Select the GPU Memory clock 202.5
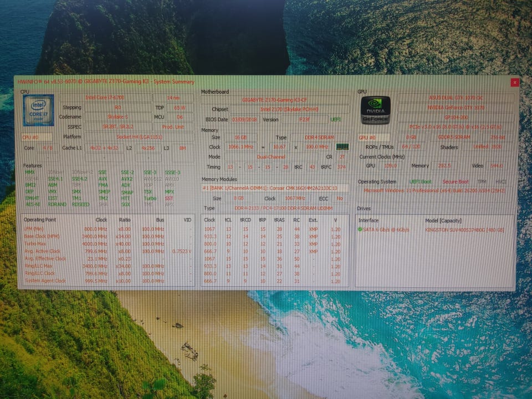The height and width of the screenshot is (399, 532). tap(444, 166)
